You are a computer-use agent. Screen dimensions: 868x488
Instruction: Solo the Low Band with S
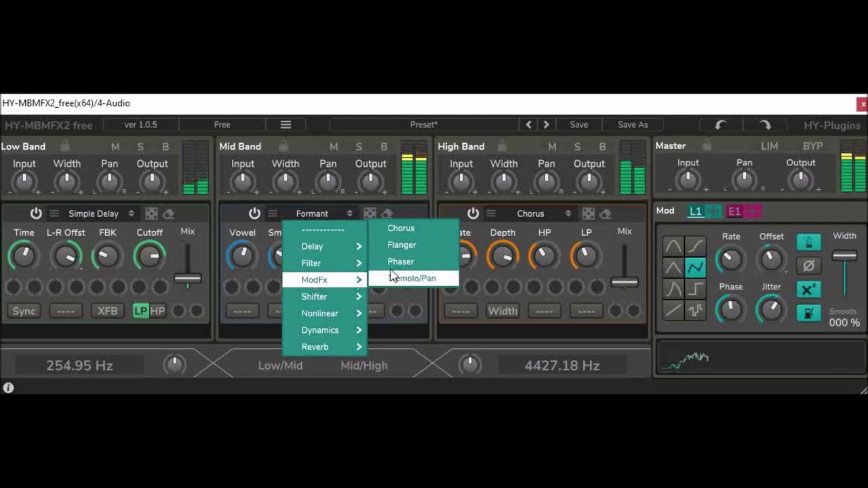(140, 146)
